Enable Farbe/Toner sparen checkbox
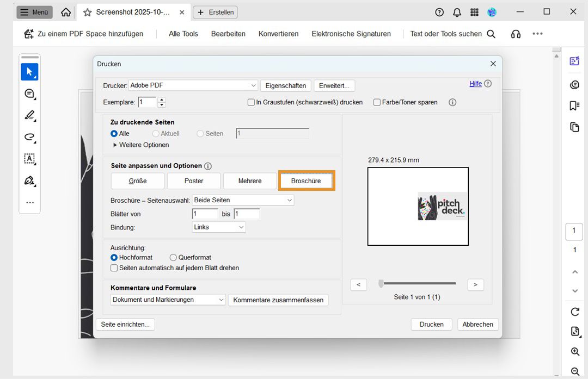The image size is (588, 379). (377, 102)
